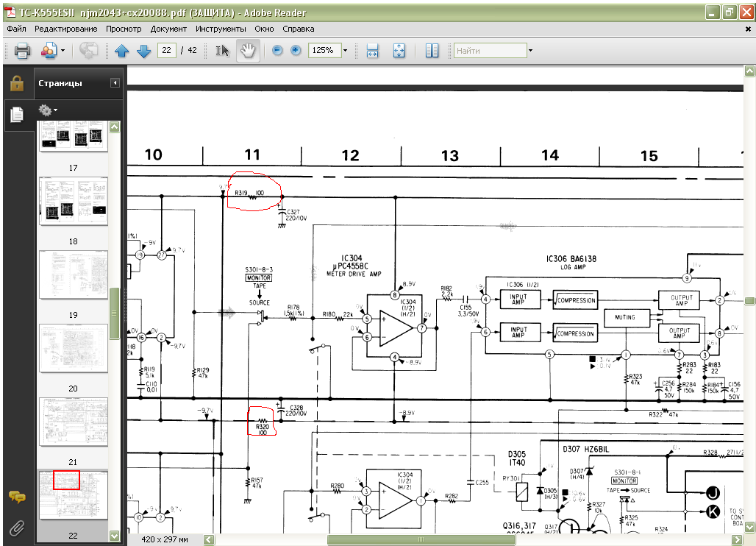
Task: Click the fit full page icon
Action: point(399,51)
